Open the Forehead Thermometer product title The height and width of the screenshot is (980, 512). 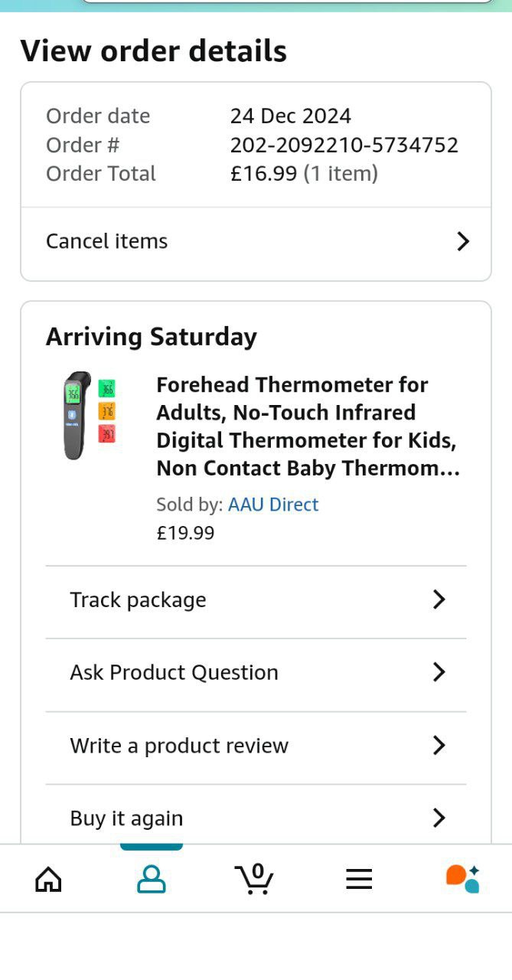point(308,426)
